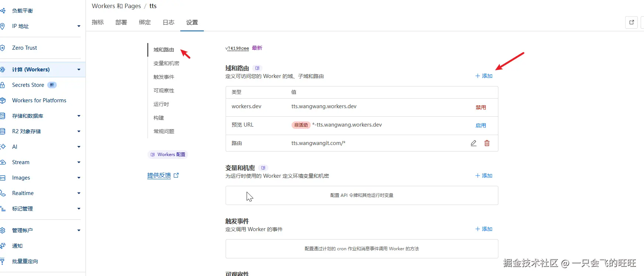
Task: Click the cron 作业 configuration box
Action: point(362,249)
